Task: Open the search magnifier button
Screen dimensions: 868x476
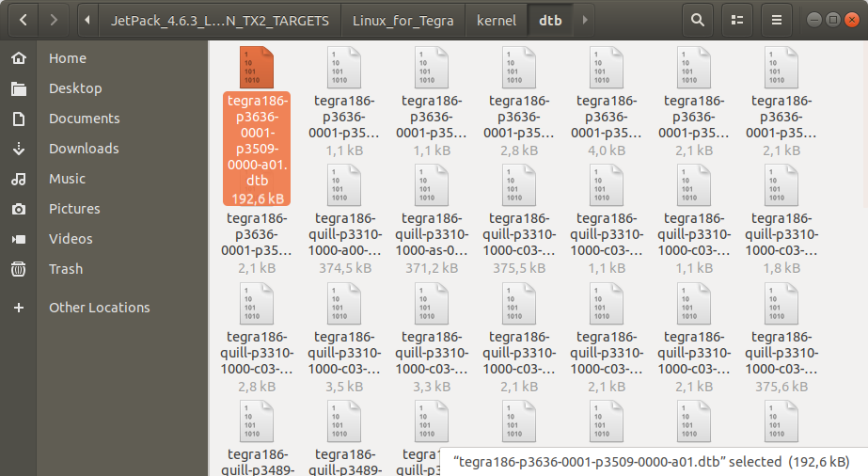Action: point(698,21)
